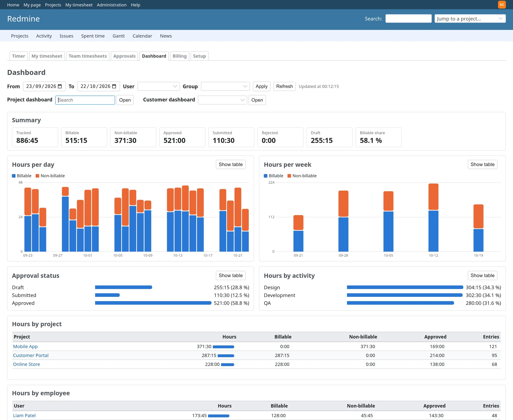Open Administration in the top menu

(112, 5)
